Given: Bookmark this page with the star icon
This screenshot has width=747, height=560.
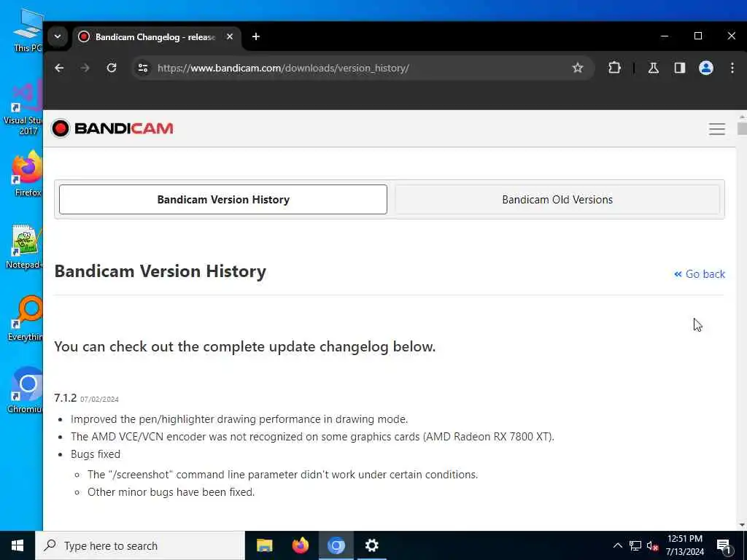Looking at the screenshot, I should click(x=578, y=68).
